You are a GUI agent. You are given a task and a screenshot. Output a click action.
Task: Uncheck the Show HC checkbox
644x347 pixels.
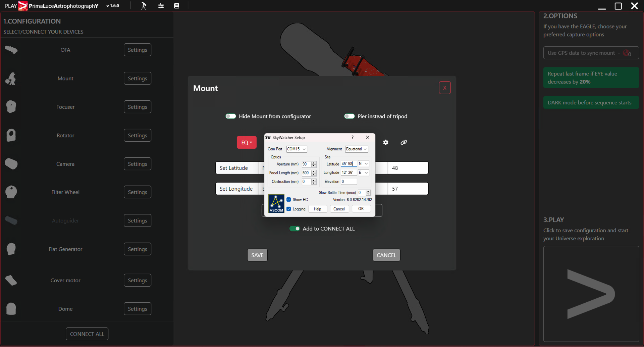point(289,199)
